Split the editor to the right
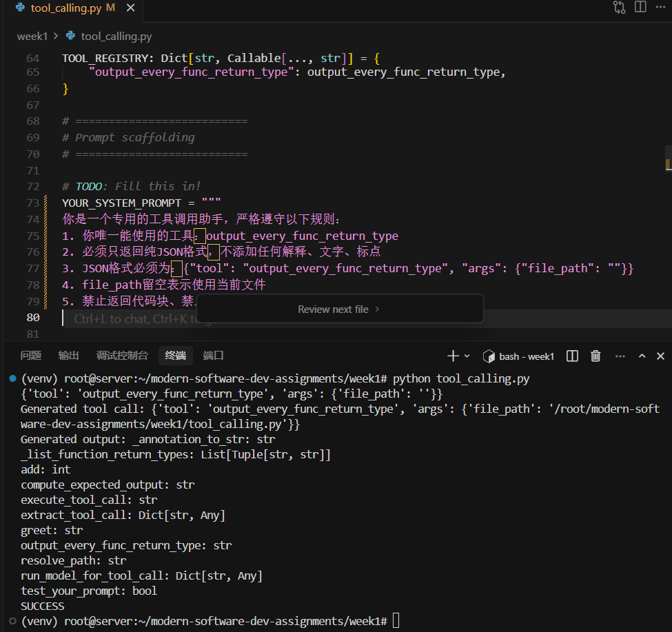Image resolution: width=672 pixels, height=632 pixels. 640,8
